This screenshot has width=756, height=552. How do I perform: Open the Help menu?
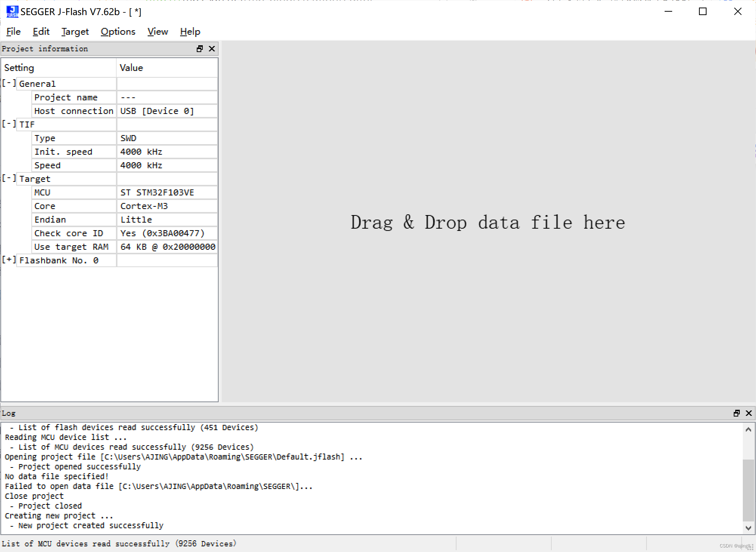[190, 32]
